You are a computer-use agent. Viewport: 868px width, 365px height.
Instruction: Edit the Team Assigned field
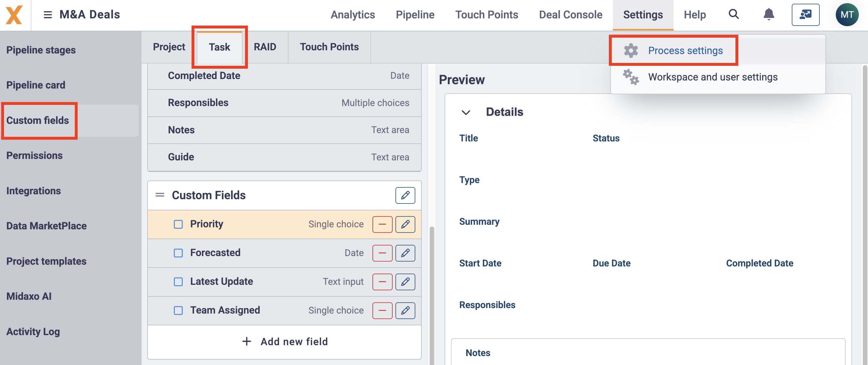(405, 310)
